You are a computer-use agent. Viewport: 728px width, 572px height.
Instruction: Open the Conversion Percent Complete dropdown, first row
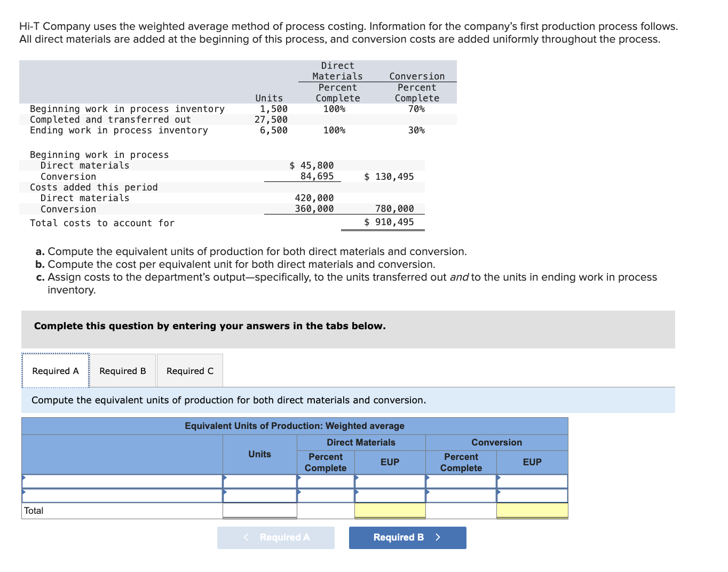tap(461, 481)
